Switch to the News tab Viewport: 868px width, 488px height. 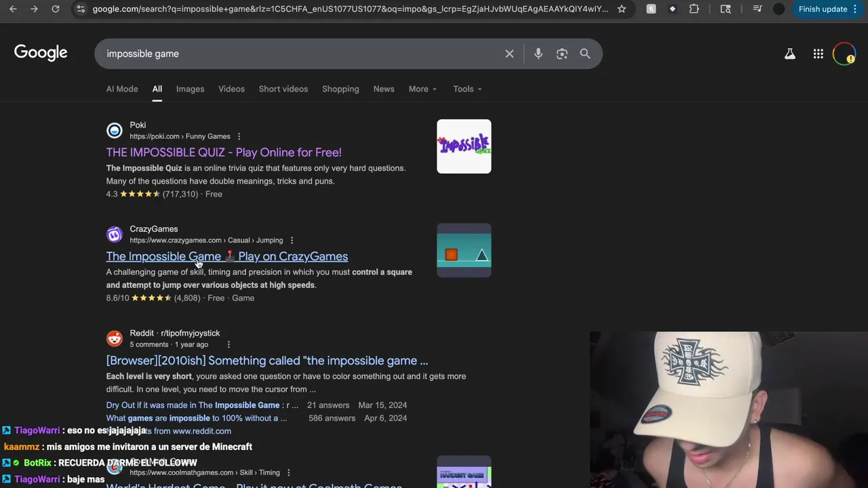click(x=384, y=89)
